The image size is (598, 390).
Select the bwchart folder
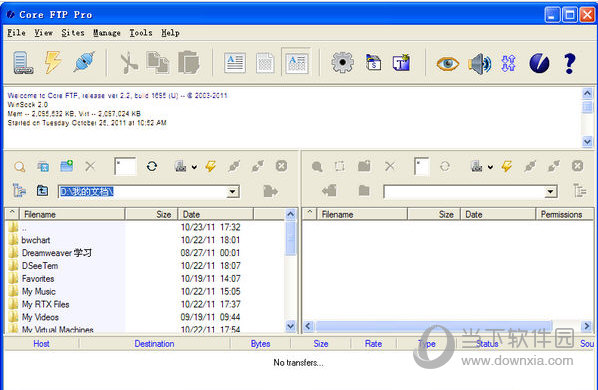(36, 240)
